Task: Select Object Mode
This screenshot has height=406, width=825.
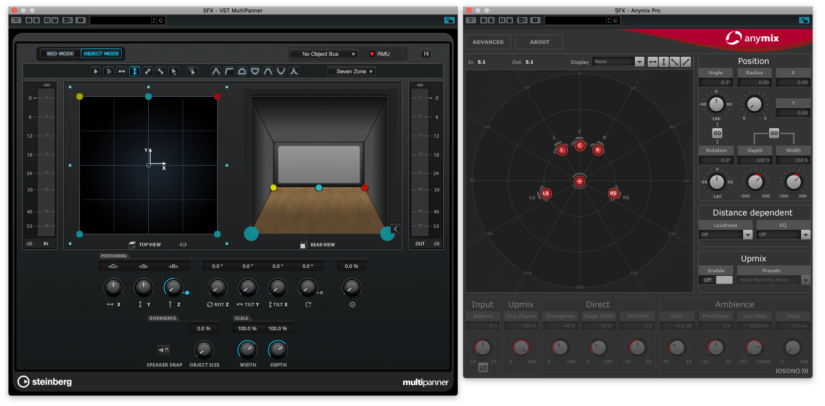Action: pyautogui.click(x=100, y=53)
